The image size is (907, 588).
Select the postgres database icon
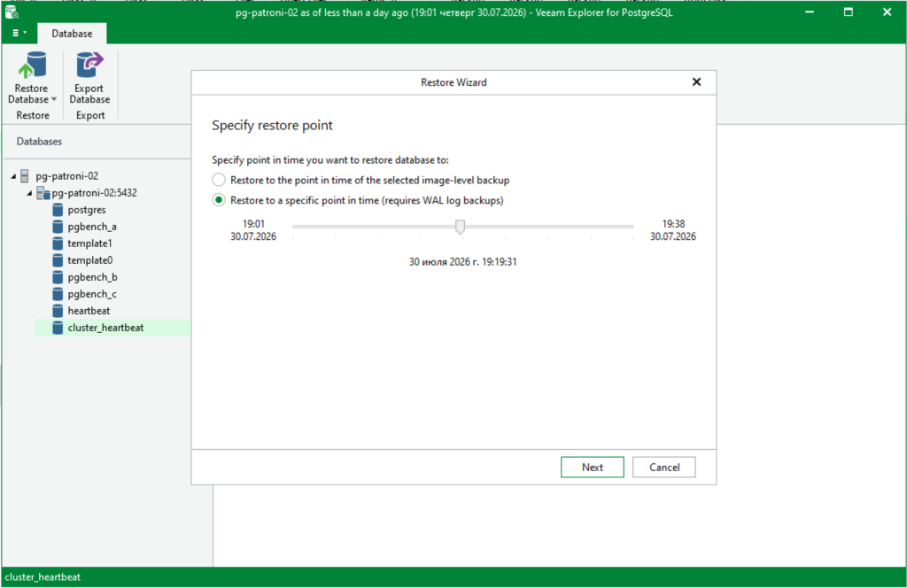tap(58, 210)
